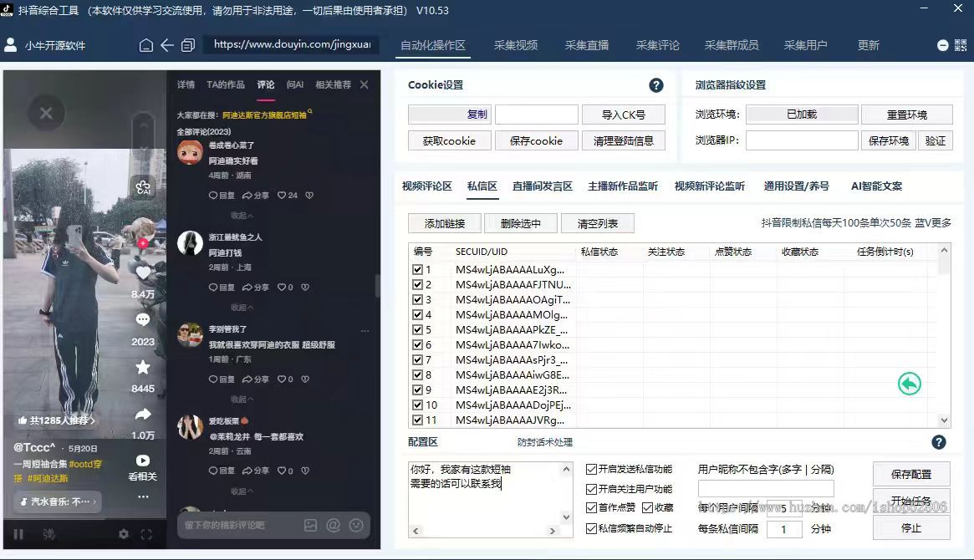This screenshot has width=974, height=560.
Task: Open the config area help question mark
Action: pyautogui.click(x=939, y=442)
